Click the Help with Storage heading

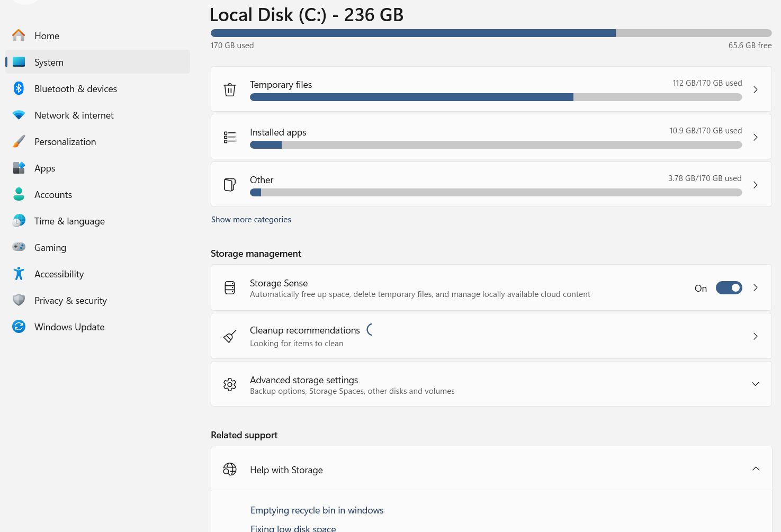[x=286, y=470]
